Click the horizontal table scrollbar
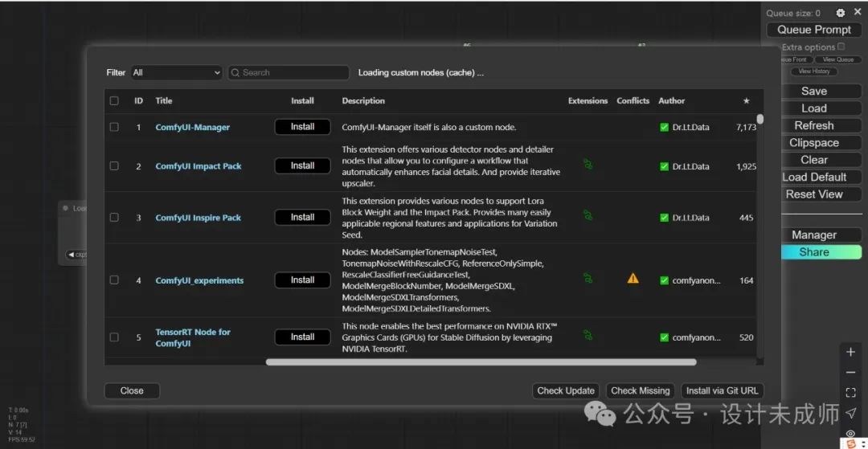The width and height of the screenshot is (868, 449). coord(481,362)
